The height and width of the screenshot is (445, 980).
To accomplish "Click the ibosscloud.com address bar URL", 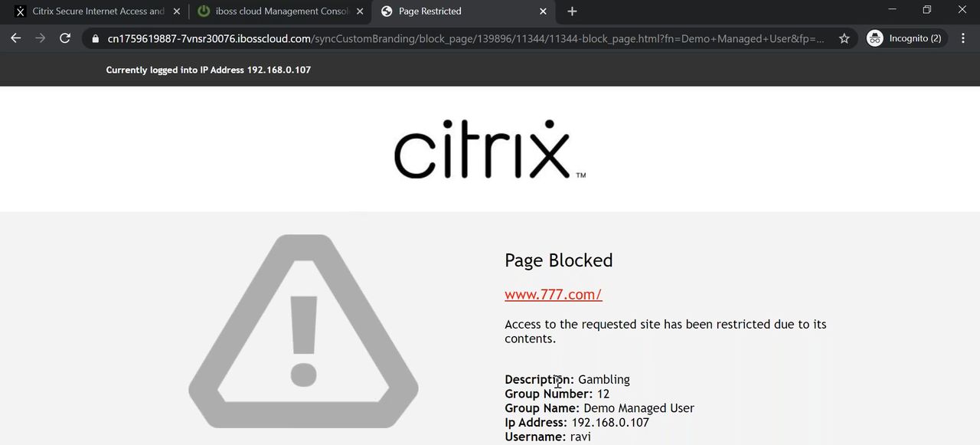I will click(x=459, y=38).
